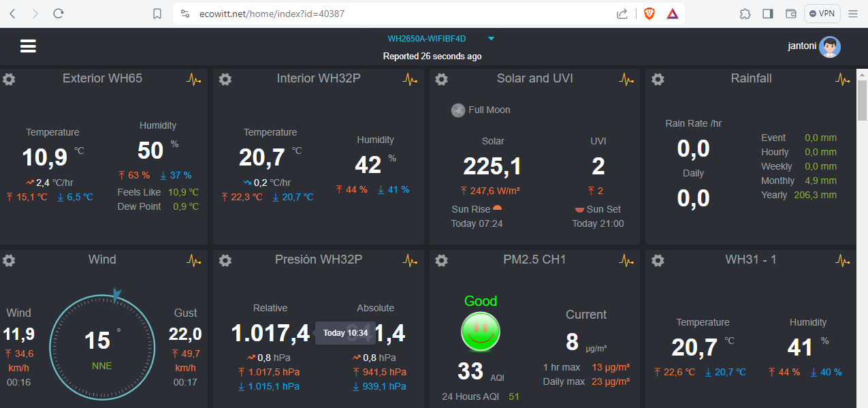
Task: Click the Brave Shields lion icon
Action: click(649, 14)
